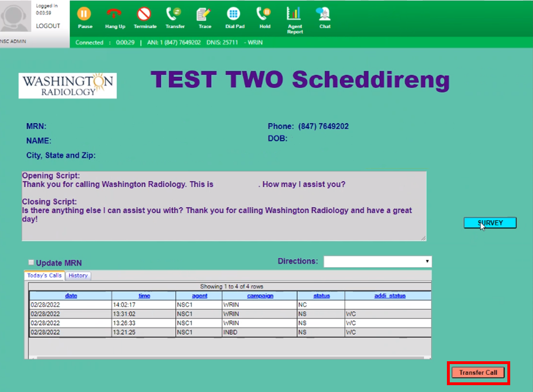Hang up the current call
This screenshot has width=533, height=392.
pos(115,18)
